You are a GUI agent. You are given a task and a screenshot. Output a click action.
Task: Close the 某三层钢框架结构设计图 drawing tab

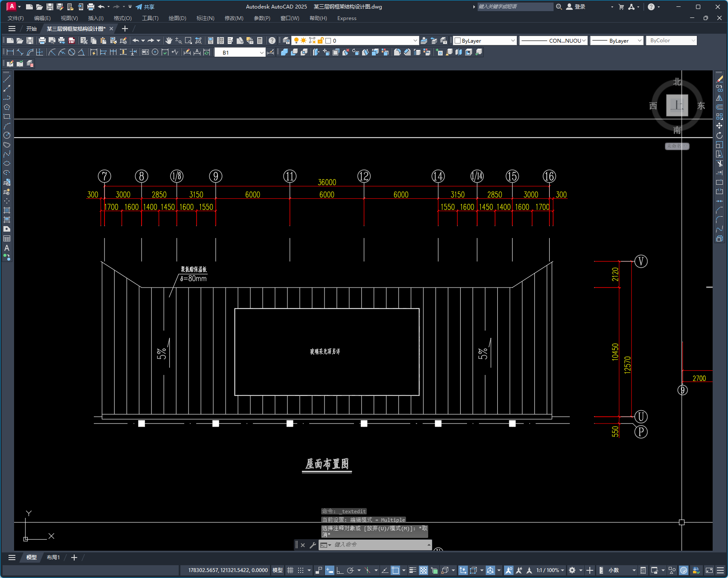111,29
